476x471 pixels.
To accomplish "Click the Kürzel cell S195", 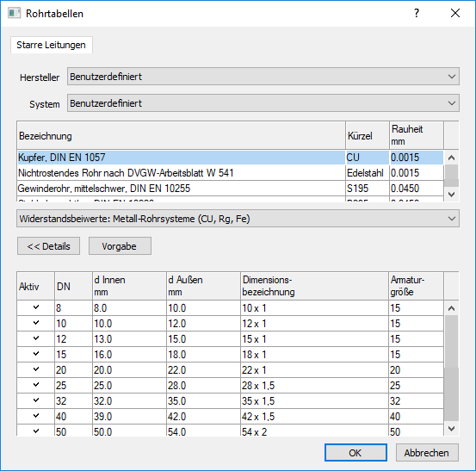I will pos(368,189).
